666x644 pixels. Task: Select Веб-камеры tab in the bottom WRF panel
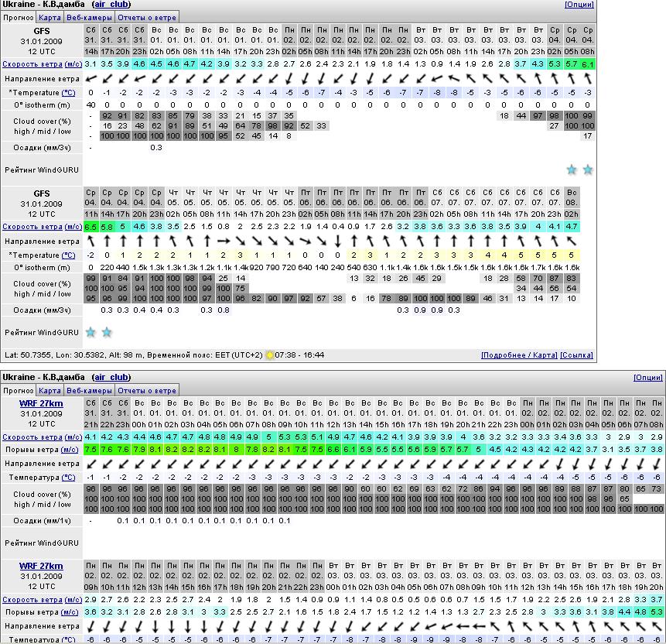point(89,390)
